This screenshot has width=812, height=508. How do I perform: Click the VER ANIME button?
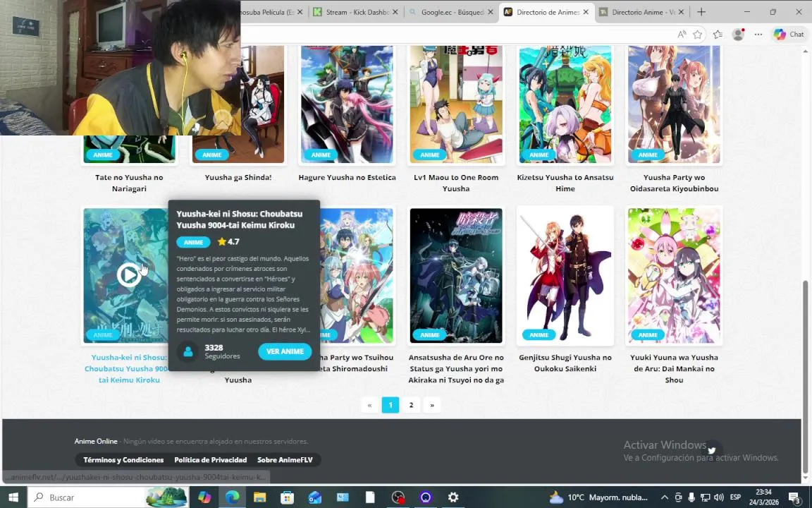[x=285, y=351]
